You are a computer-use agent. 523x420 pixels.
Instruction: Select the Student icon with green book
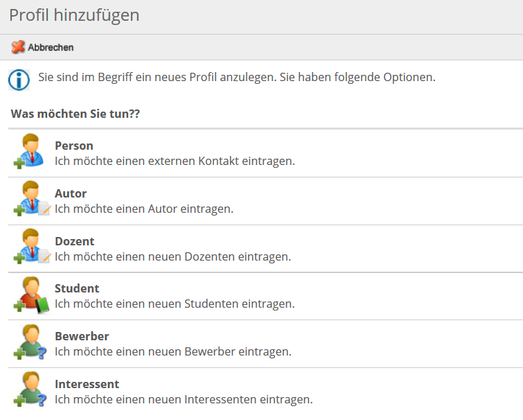[x=31, y=295]
